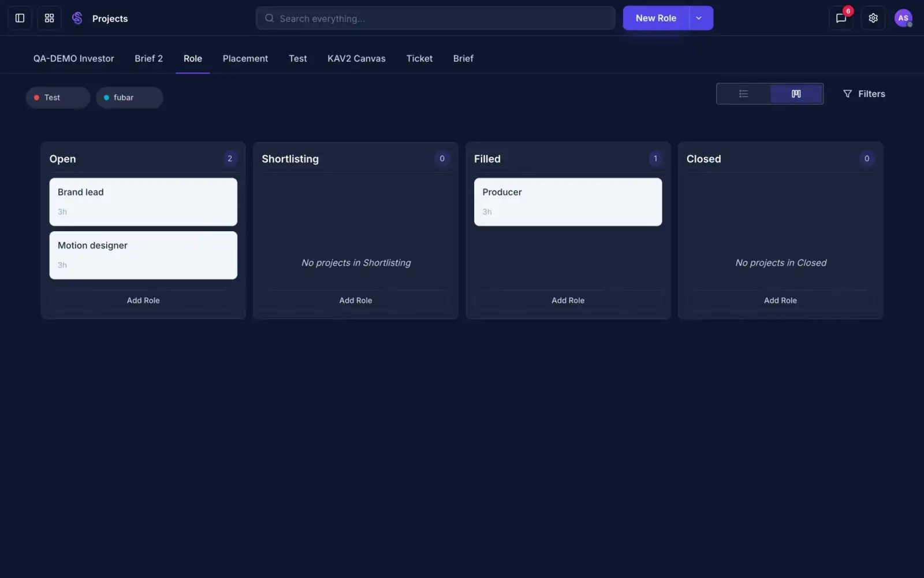Image resolution: width=924 pixels, height=578 pixels.
Task: Open the apps grid icon
Action: tap(49, 18)
